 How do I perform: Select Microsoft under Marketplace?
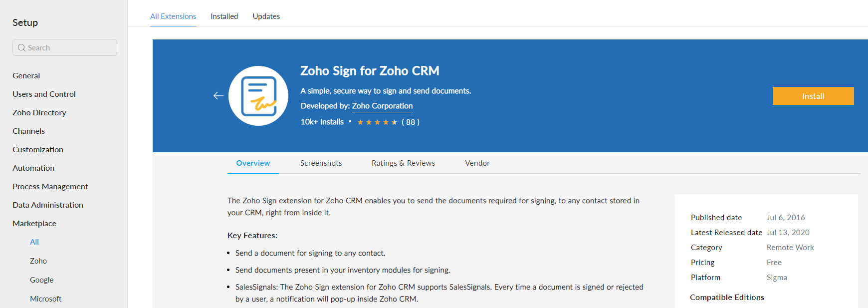pyautogui.click(x=45, y=299)
